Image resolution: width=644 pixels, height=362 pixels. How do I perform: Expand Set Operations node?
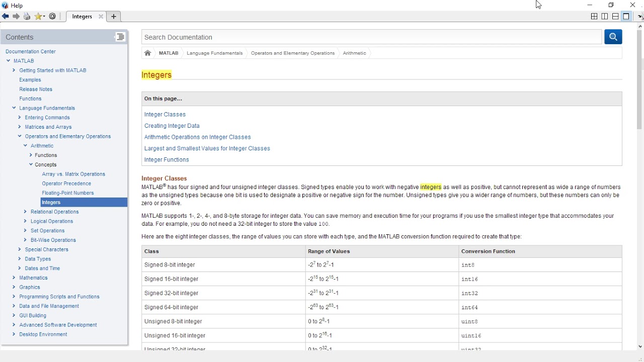pyautogui.click(x=25, y=231)
